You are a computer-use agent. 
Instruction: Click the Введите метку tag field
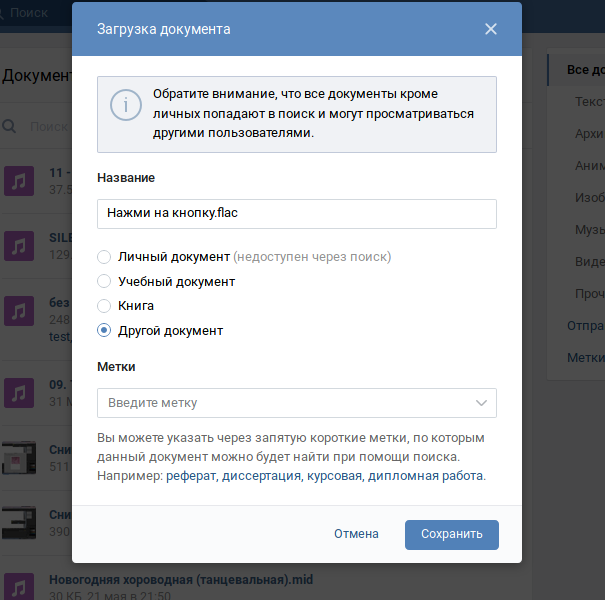[x=280, y=403]
